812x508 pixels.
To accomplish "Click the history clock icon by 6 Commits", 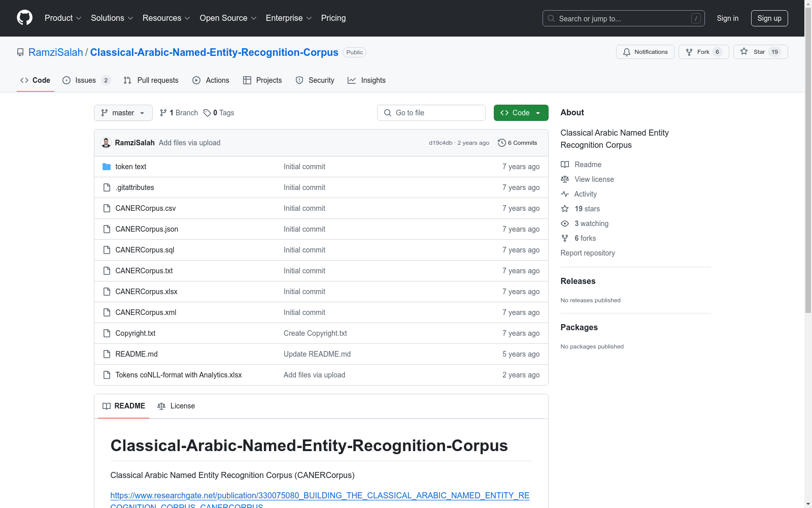I will pyautogui.click(x=502, y=143).
